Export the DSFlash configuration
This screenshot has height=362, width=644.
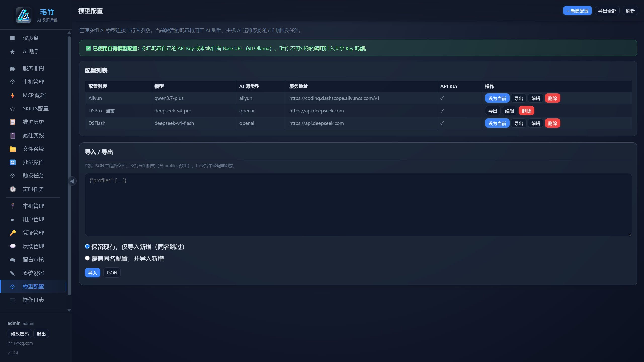(518, 123)
